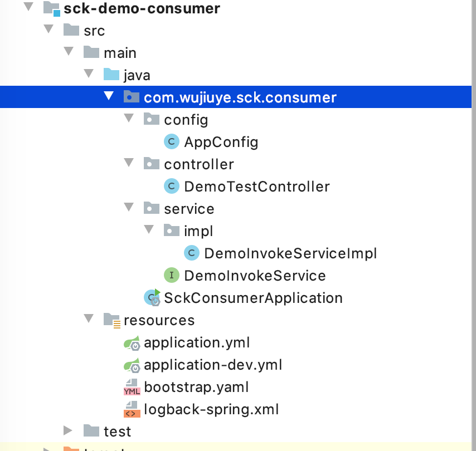Click the DemoTestController class icon
The image size is (476, 451).
(172, 186)
